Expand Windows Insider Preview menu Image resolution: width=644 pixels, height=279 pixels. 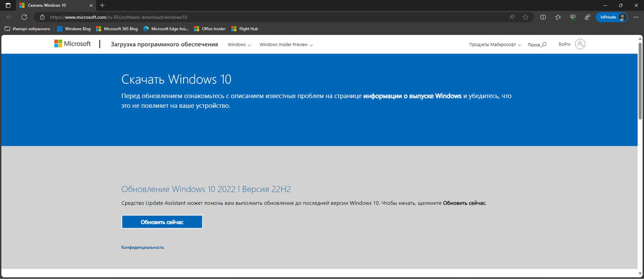tap(286, 45)
